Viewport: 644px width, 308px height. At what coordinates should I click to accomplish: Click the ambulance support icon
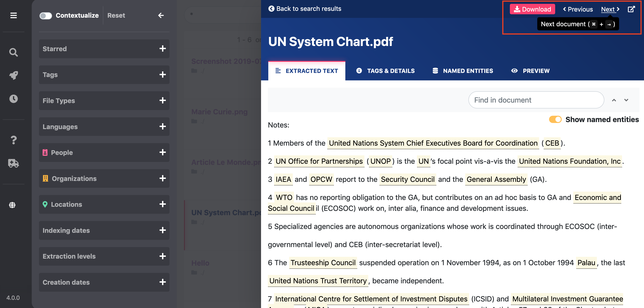click(14, 163)
